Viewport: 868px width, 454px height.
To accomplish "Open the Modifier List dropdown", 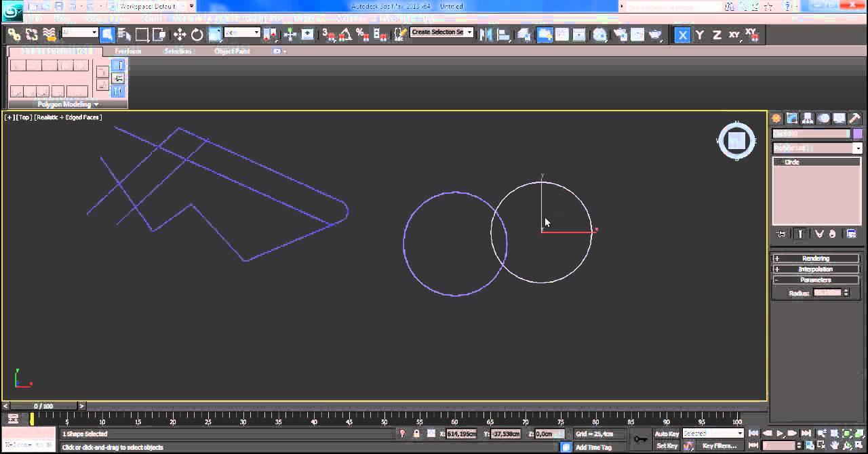I will click(x=817, y=148).
